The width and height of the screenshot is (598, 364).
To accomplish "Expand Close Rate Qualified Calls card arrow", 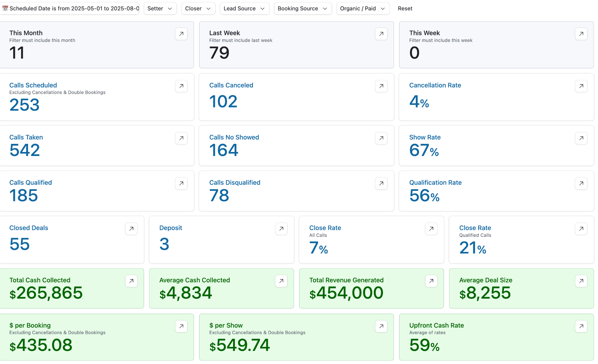I will click(581, 229).
